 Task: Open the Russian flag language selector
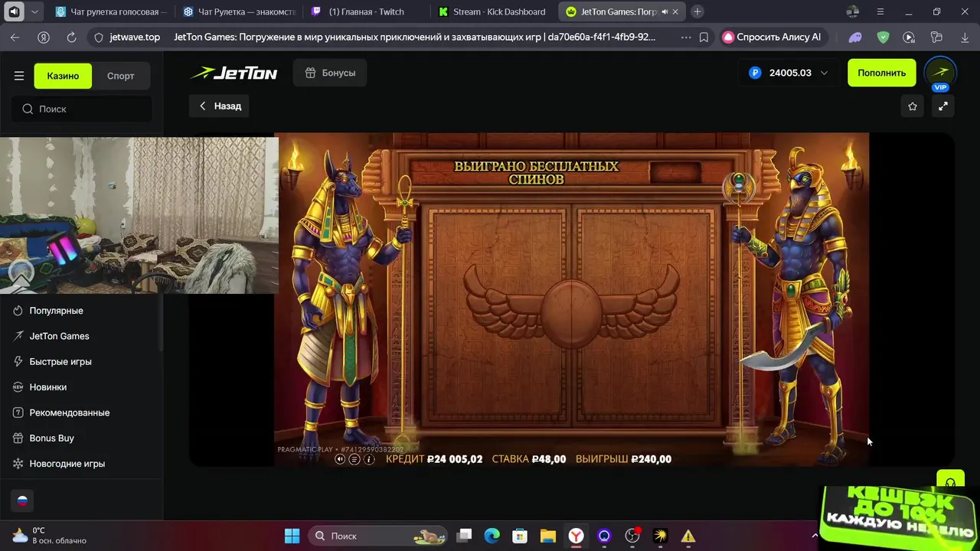pyautogui.click(x=22, y=500)
